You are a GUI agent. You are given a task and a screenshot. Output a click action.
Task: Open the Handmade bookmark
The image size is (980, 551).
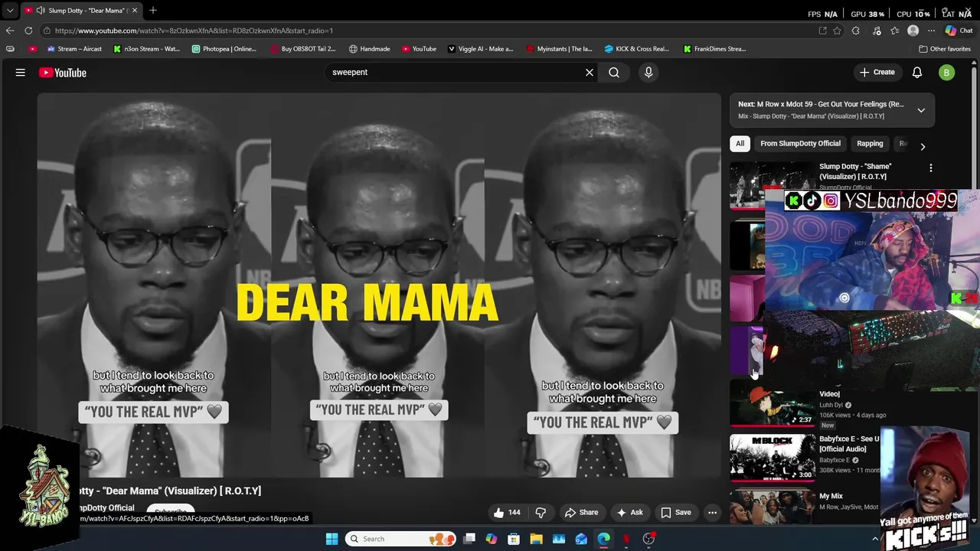point(369,49)
